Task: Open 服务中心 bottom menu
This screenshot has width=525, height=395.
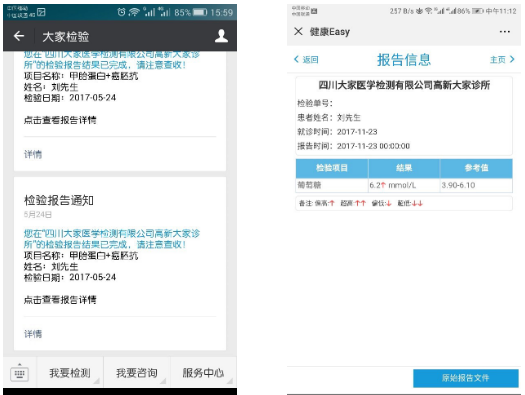Action: [x=203, y=373]
